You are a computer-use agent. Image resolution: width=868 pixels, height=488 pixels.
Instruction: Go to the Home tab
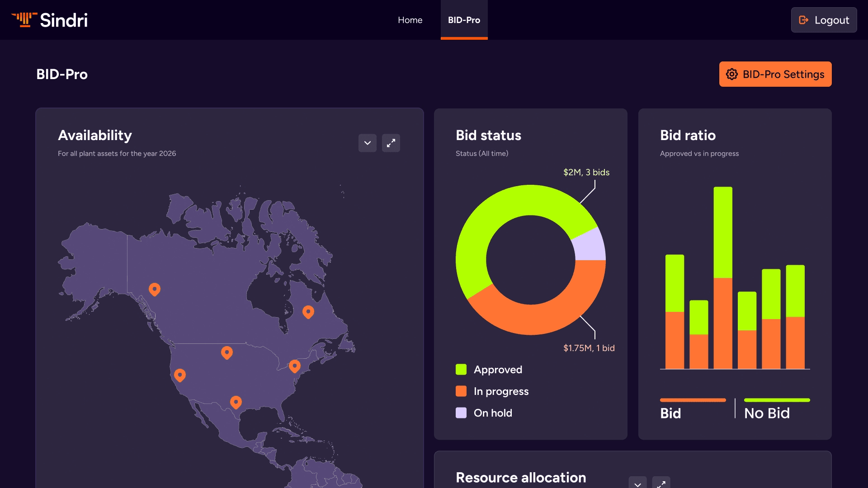(x=410, y=20)
